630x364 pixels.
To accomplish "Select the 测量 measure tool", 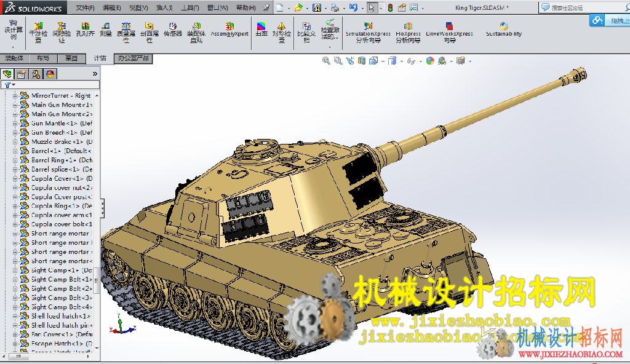I will point(106,30).
